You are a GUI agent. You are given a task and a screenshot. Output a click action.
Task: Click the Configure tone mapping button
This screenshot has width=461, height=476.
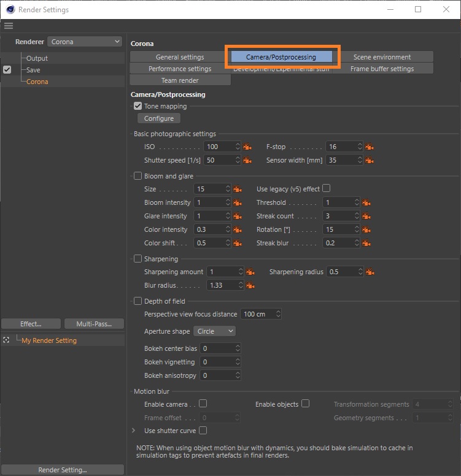click(159, 118)
